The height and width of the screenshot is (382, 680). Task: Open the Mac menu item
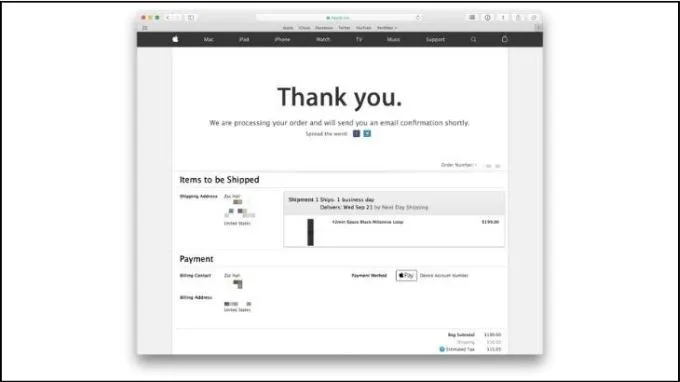(209, 39)
